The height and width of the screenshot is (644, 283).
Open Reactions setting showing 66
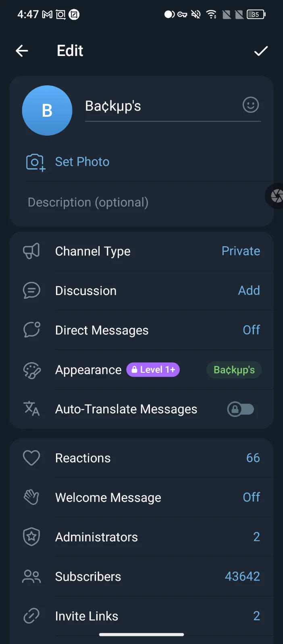(141, 458)
